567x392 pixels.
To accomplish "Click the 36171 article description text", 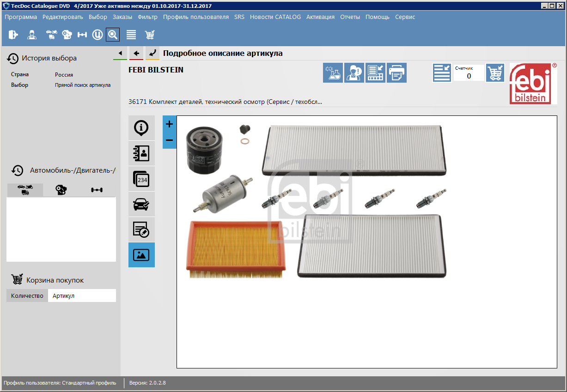I will 225,102.
